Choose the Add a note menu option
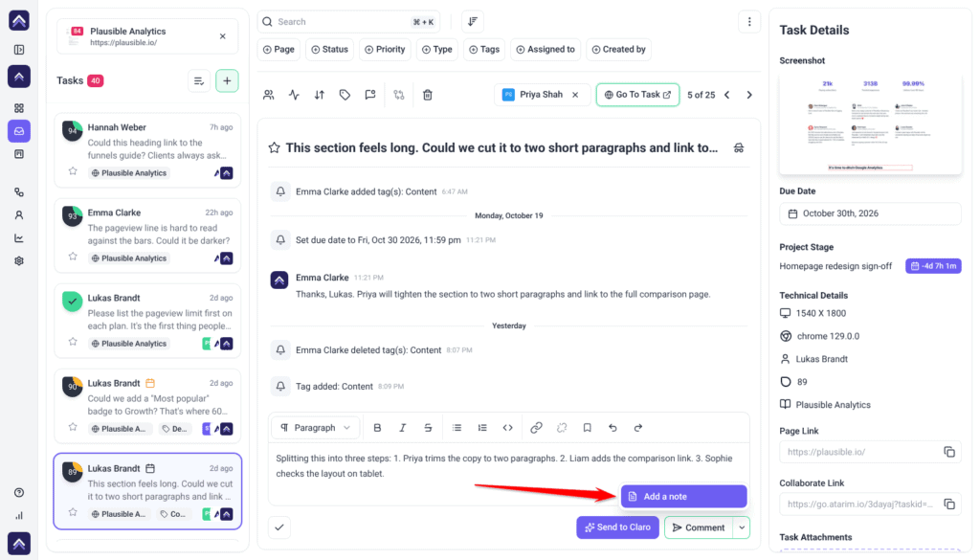980x560 pixels. point(683,496)
